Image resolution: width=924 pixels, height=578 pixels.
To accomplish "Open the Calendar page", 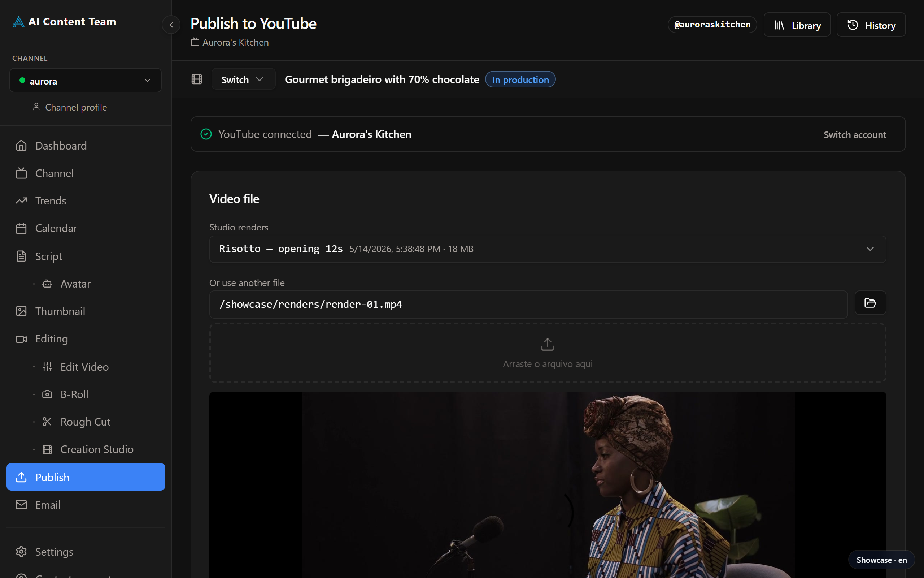I will pos(86,228).
